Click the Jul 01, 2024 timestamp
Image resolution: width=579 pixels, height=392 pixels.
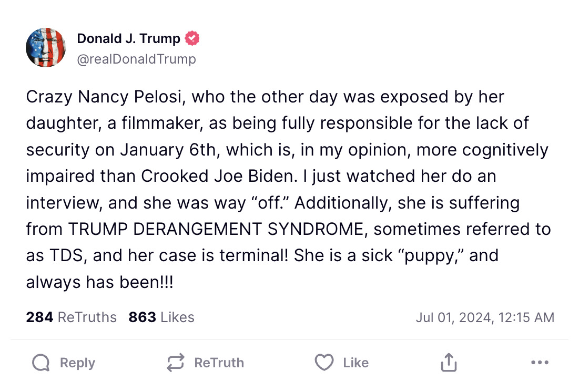pyautogui.click(x=485, y=317)
